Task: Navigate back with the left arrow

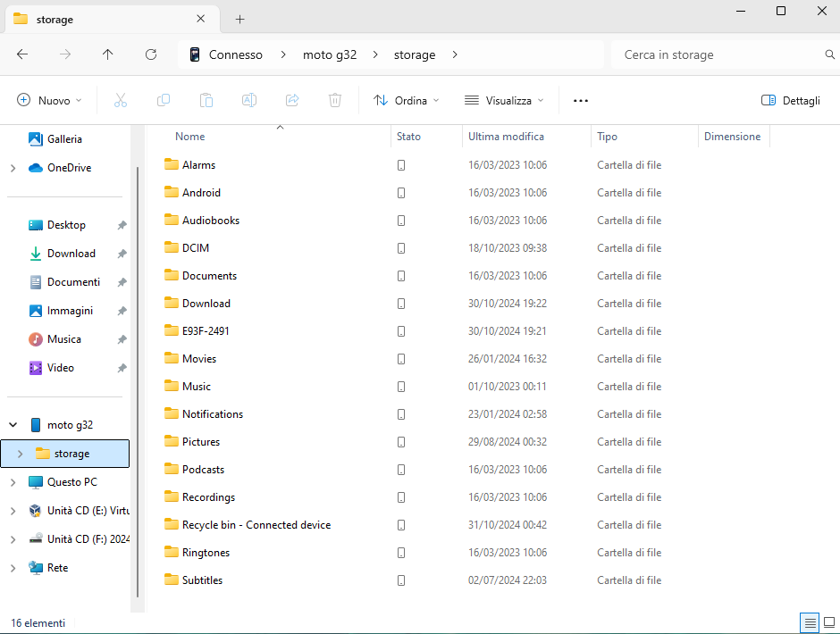Action: click(22, 54)
